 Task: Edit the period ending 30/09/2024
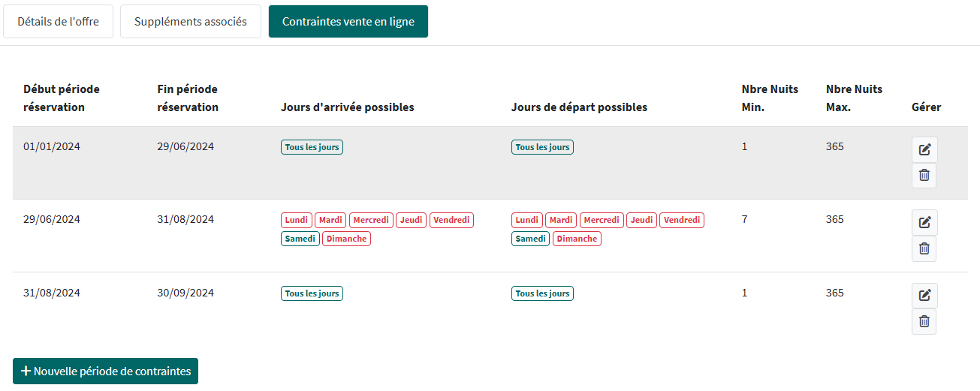[x=924, y=296]
